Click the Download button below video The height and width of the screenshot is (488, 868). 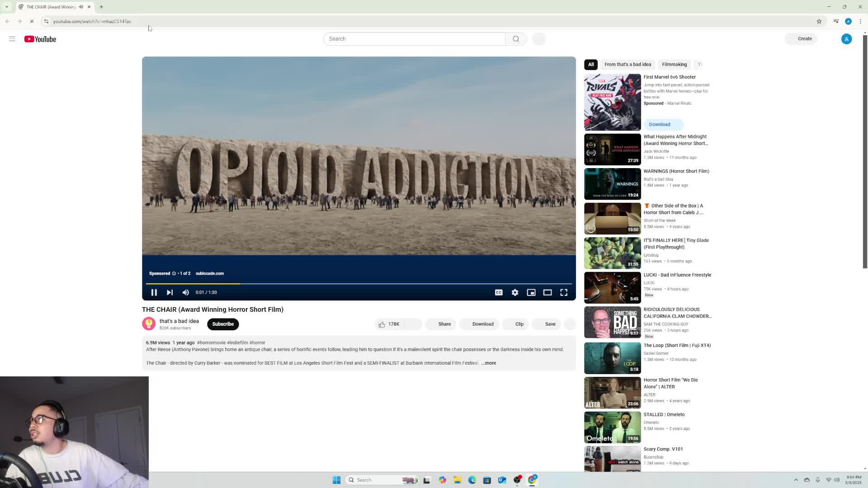click(479, 324)
